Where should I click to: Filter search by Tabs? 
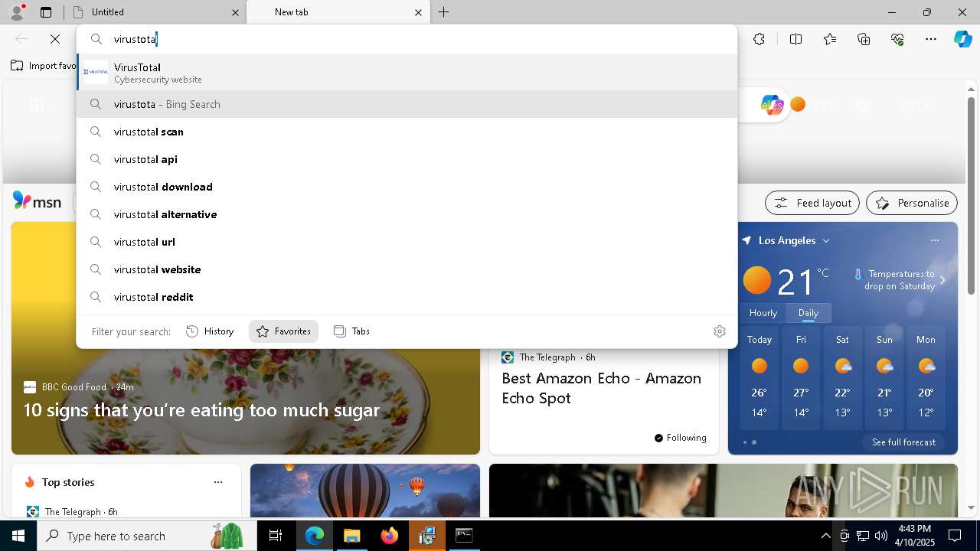(352, 331)
